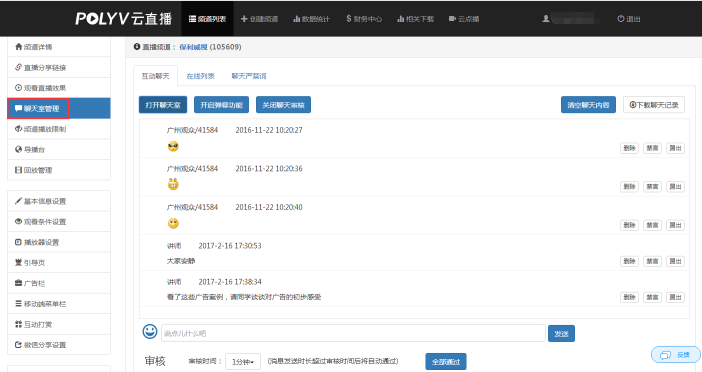Mute sender of 10:20:36 message
702x372 pixels.
point(652,186)
